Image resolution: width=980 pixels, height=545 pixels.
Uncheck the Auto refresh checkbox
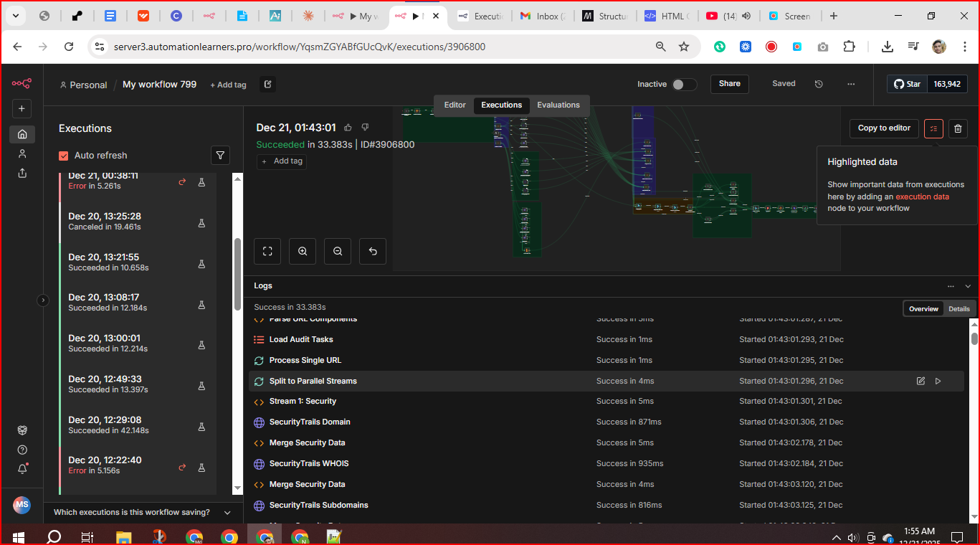63,156
